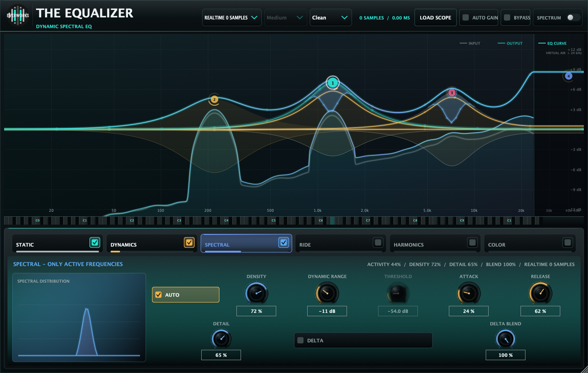Click the Dynamic Range value field -11 dB
The height and width of the screenshot is (373, 588).
tap(327, 311)
